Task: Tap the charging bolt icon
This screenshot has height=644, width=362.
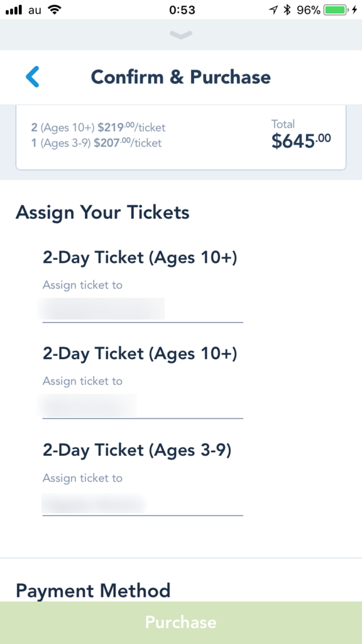Action: tap(354, 10)
